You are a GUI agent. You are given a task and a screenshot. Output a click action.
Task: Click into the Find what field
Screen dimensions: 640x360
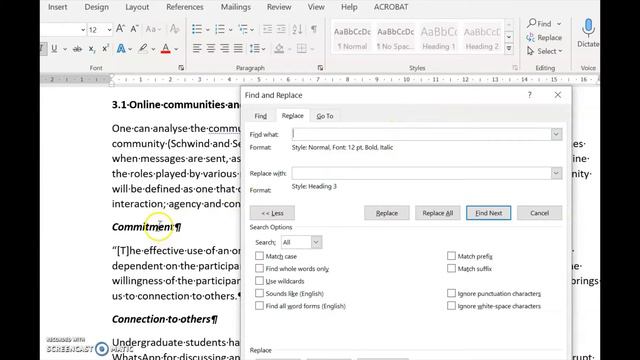[x=421, y=134]
